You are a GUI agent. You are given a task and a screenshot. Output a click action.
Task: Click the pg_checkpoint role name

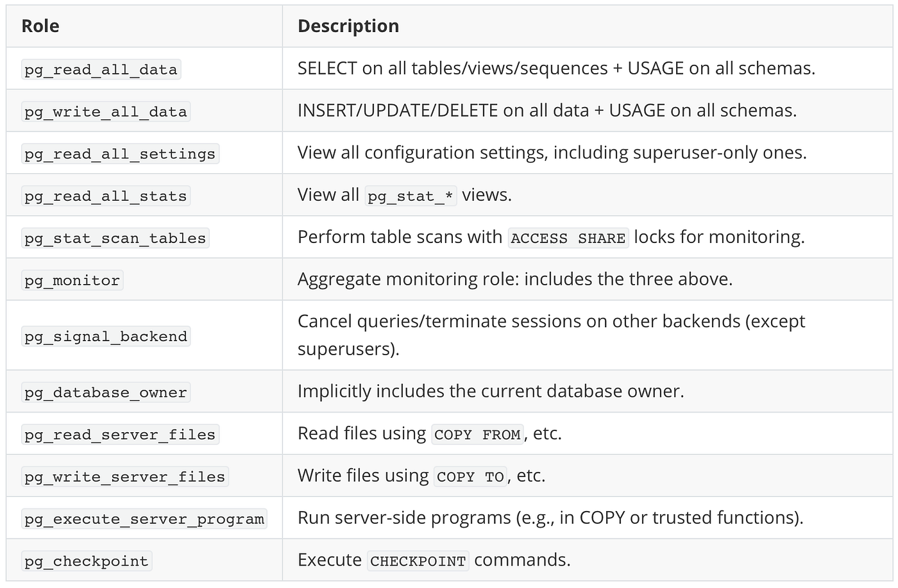(87, 562)
